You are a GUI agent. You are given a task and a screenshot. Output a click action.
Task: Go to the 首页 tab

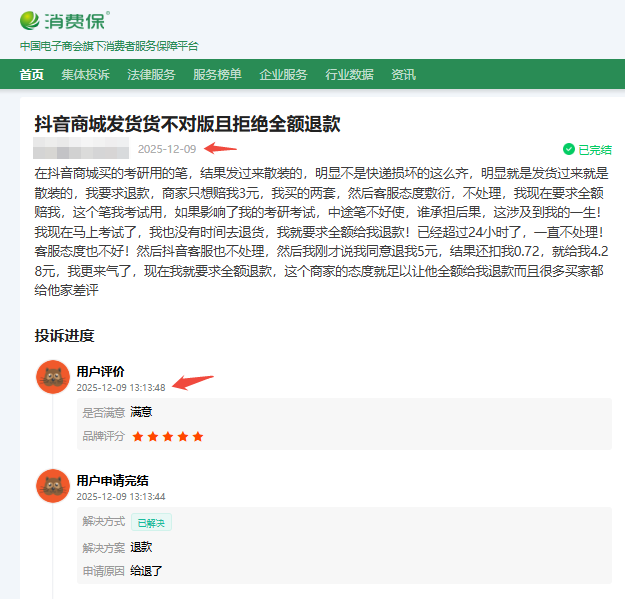[x=32, y=74]
